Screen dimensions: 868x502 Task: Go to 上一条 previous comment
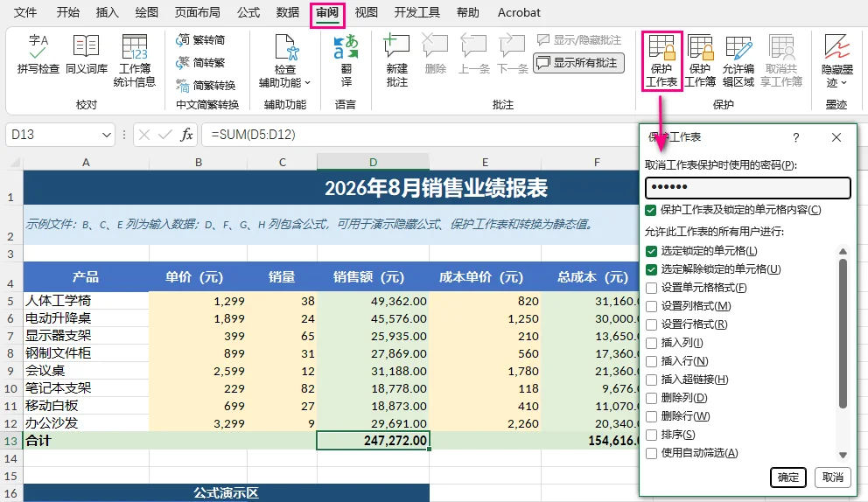click(x=474, y=53)
